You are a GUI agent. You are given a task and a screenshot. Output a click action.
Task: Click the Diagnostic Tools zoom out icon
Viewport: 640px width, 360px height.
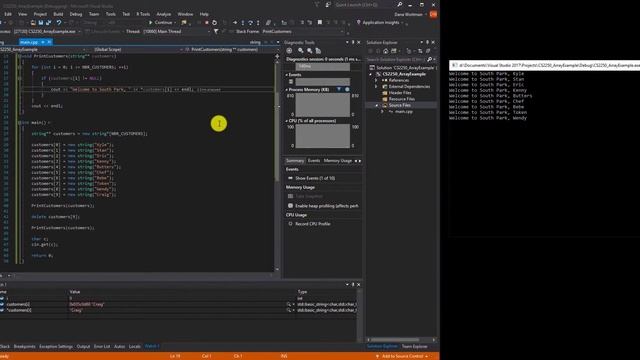[x=310, y=51]
